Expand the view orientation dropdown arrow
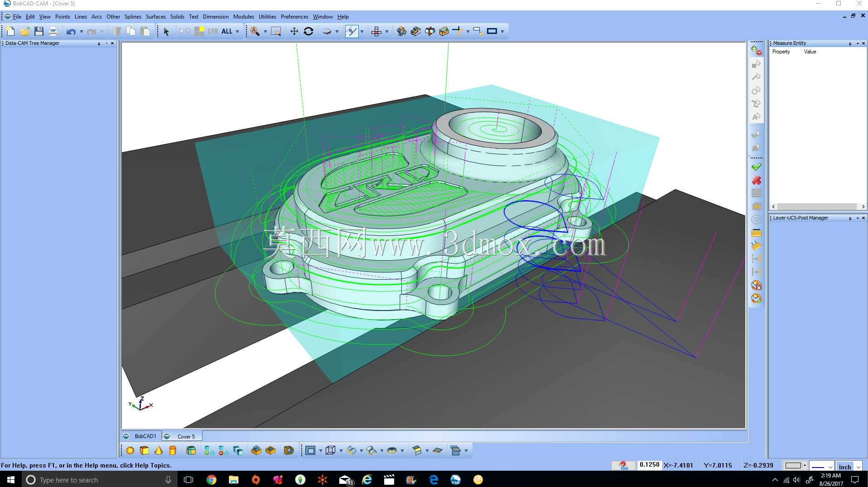Image resolution: width=868 pixels, height=487 pixels. pos(337,31)
